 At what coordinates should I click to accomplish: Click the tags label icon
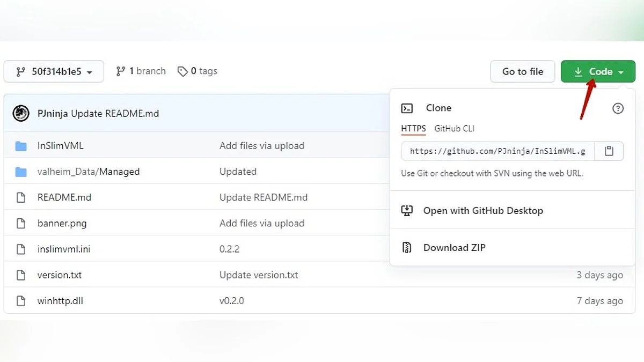point(182,71)
